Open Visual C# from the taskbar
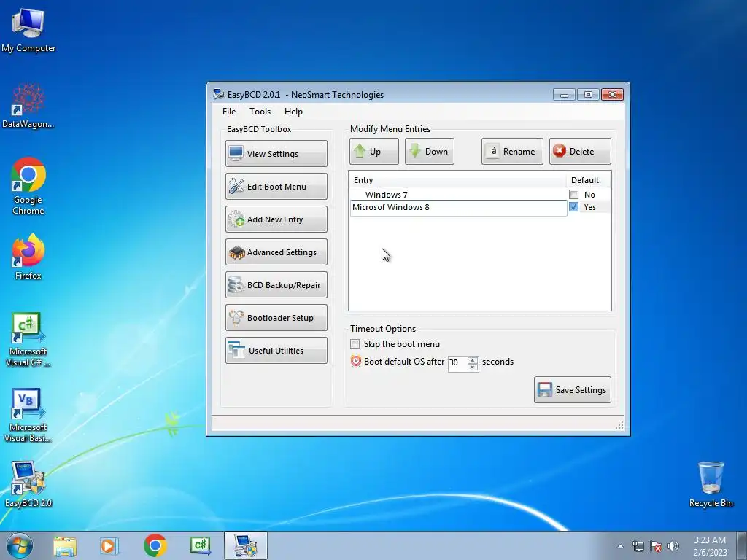This screenshot has width=747, height=560. pyautogui.click(x=200, y=545)
